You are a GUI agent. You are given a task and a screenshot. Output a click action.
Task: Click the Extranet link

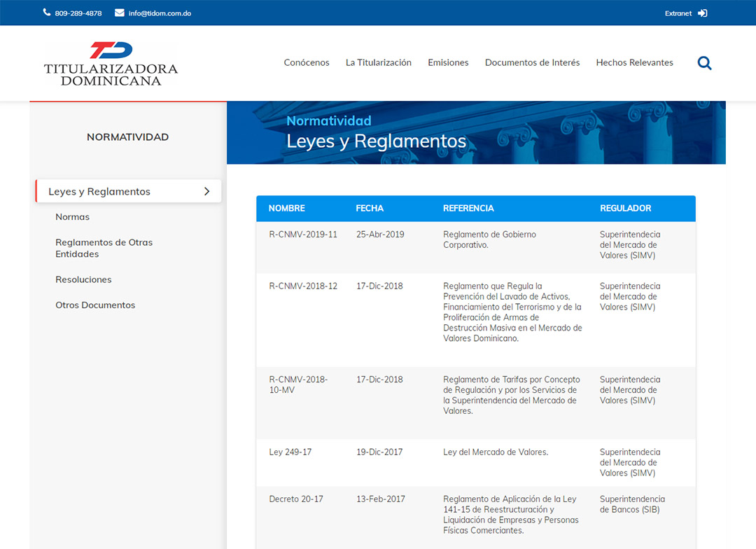click(x=678, y=13)
